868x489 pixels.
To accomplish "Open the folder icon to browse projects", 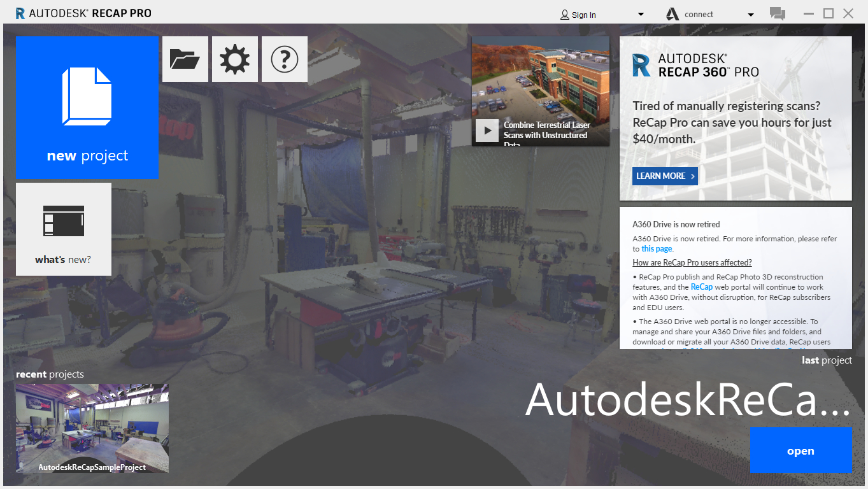I will [185, 59].
